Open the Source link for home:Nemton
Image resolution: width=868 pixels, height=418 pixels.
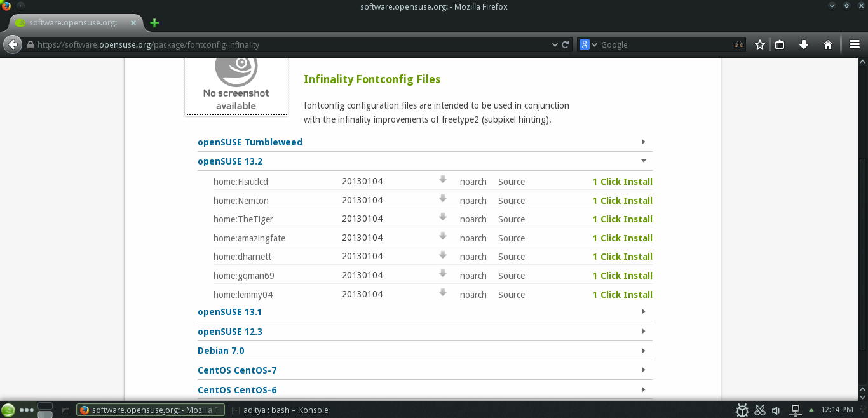point(512,201)
